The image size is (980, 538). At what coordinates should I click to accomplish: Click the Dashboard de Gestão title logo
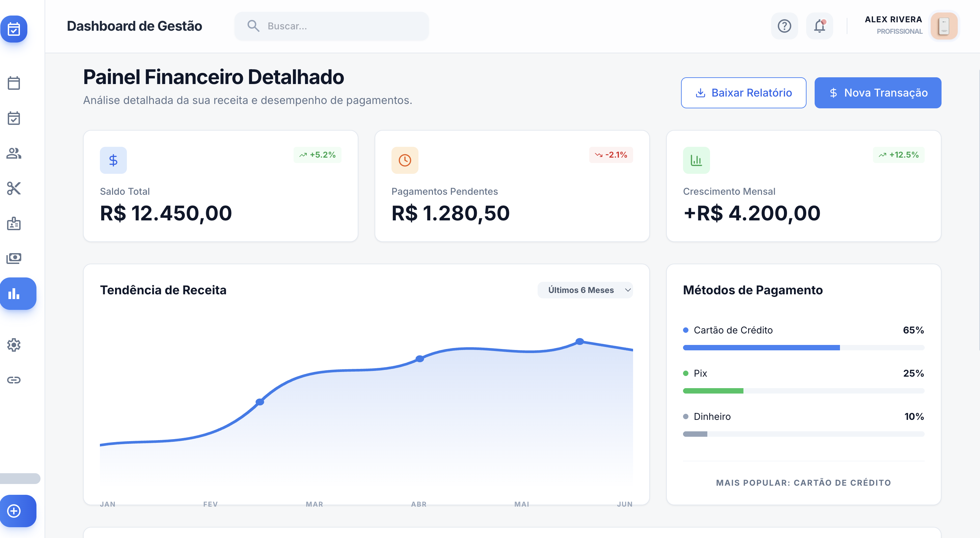[135, 26]
